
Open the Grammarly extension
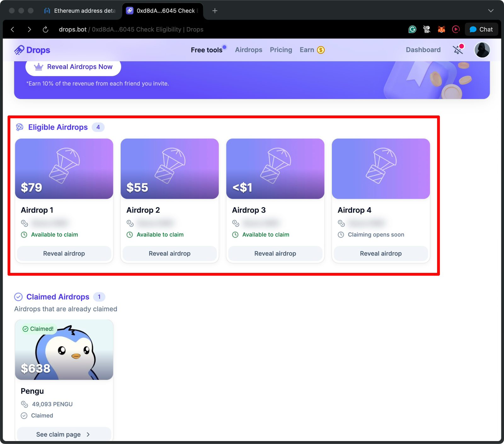pos(412,29)
